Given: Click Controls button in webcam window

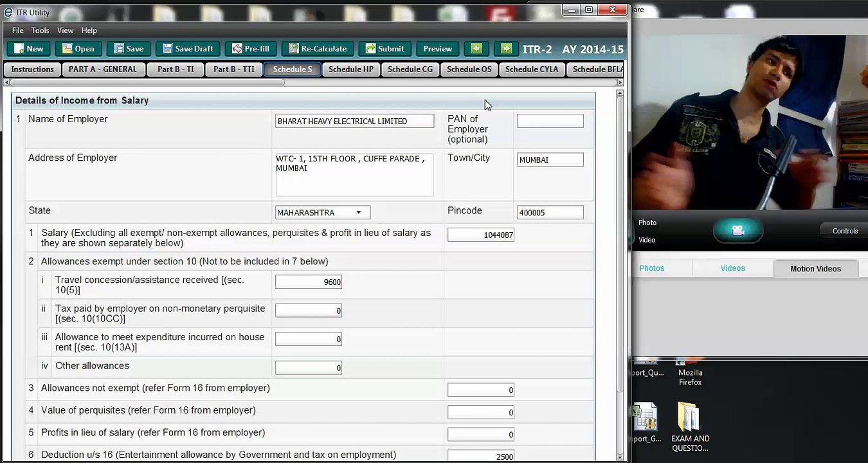Looking at the screenshot, I should 845,231.
